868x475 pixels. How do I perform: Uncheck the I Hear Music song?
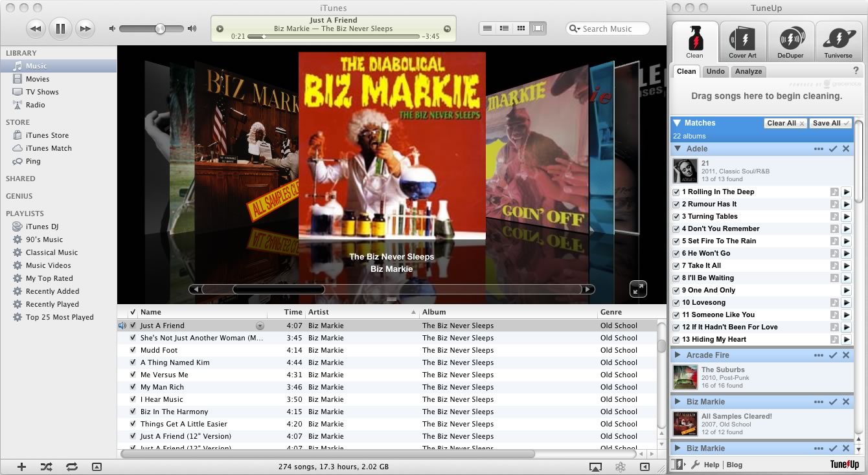click(x=133, y=399)
